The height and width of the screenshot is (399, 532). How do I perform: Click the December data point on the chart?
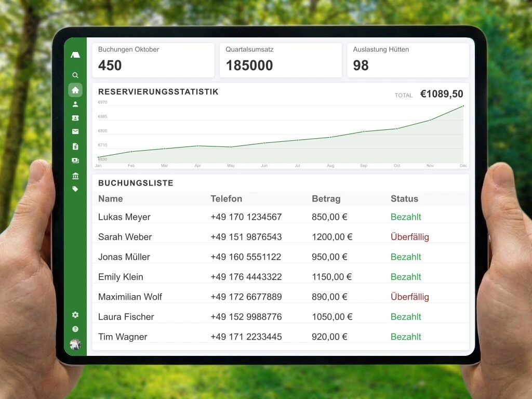tap(463, 106)
